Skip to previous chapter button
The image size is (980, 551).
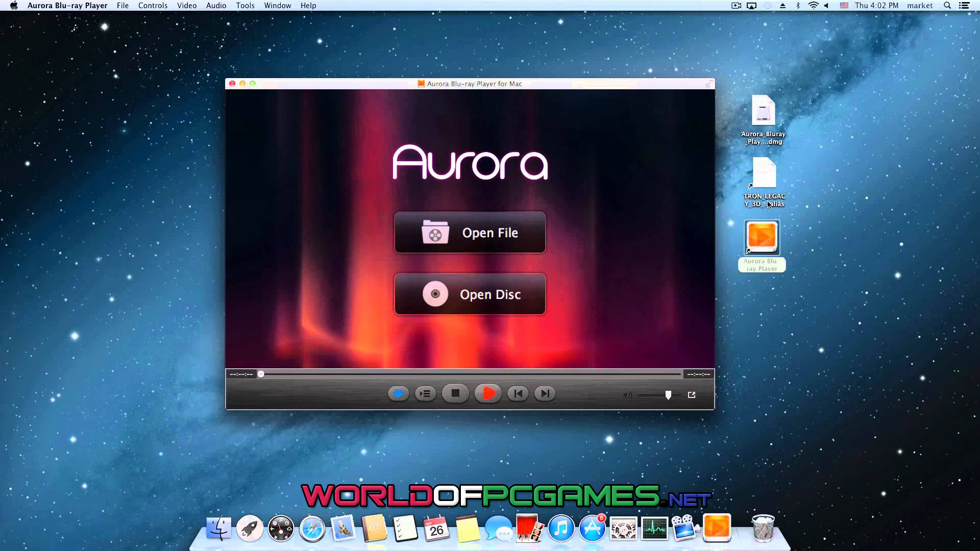[x=518, y=394]
